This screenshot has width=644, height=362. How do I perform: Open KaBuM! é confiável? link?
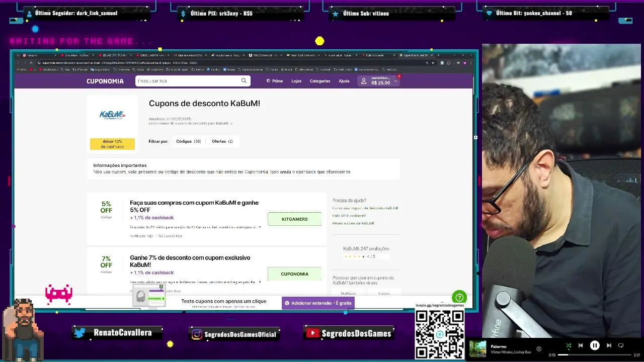tap(349, 216)
